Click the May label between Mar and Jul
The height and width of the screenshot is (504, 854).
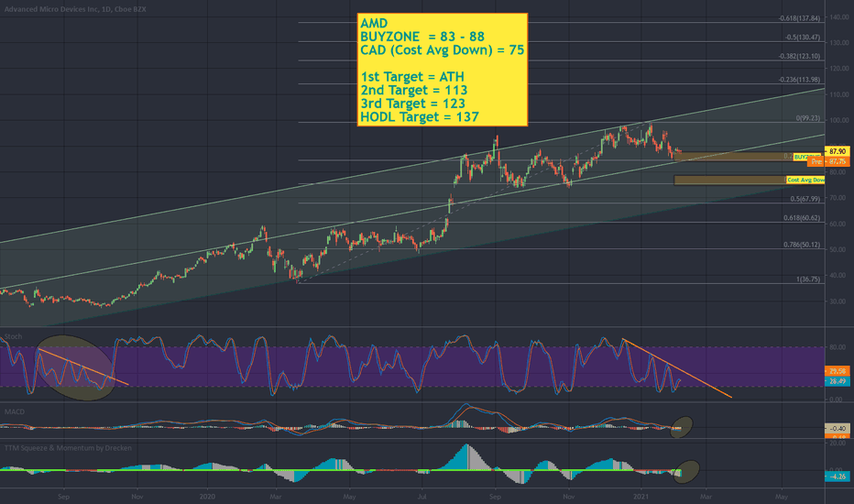(349, 497)
